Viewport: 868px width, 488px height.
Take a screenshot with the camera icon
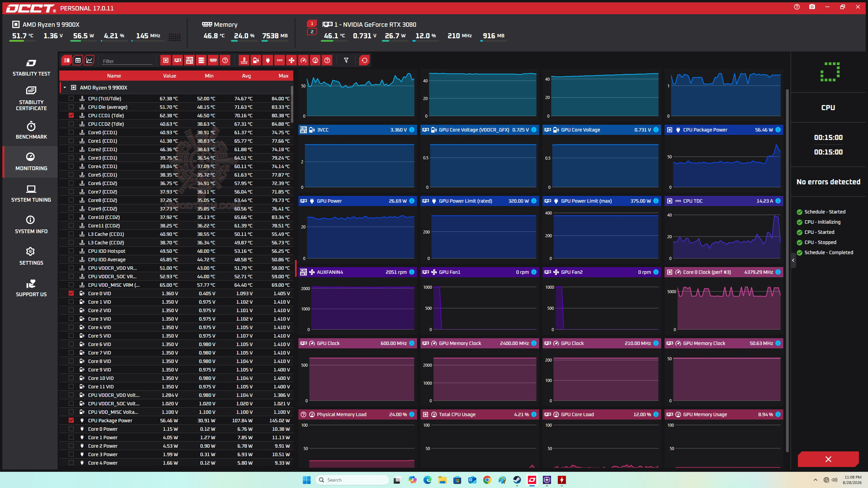812,7
